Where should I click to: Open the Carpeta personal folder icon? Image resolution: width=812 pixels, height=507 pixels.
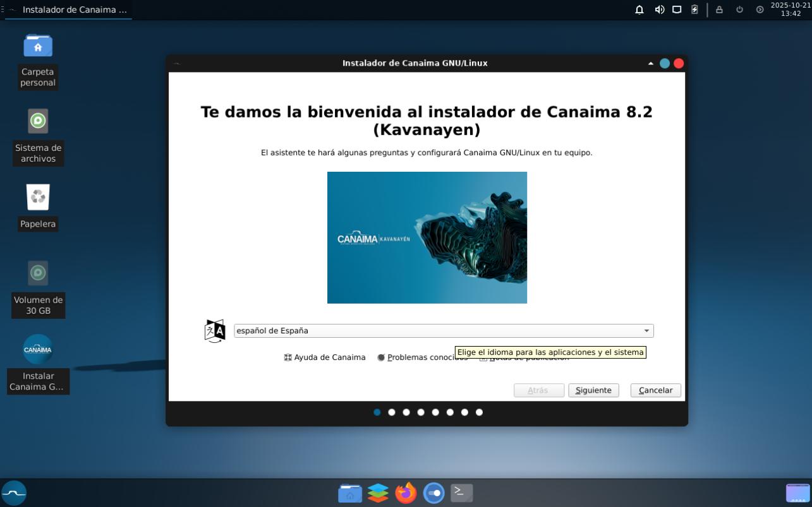tap(38, 46)
